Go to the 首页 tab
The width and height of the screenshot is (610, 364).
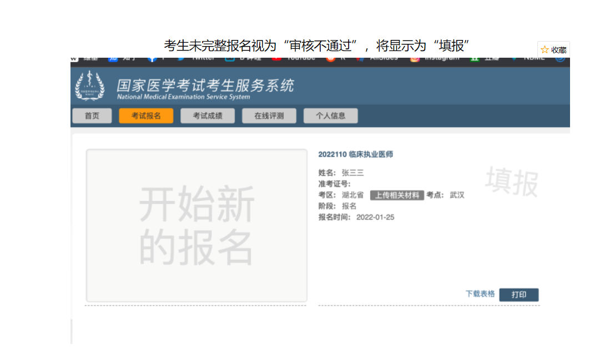pyautogui.click(x=92, y=116)
